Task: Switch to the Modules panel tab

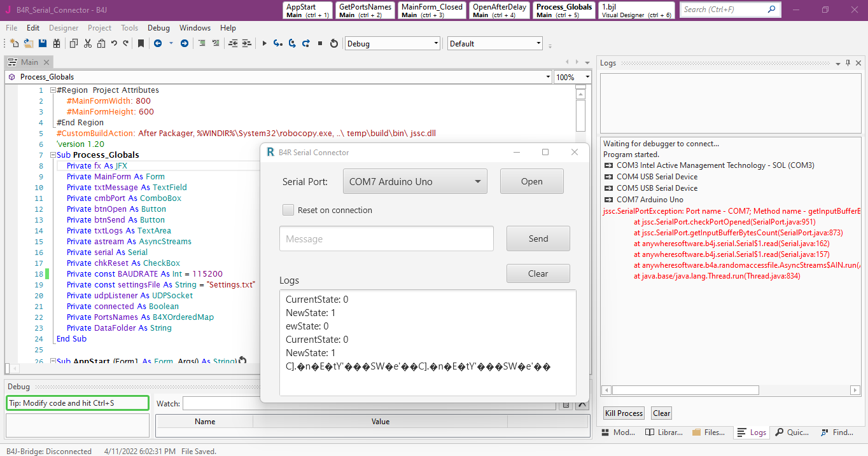Action: [x=618, y=432]
